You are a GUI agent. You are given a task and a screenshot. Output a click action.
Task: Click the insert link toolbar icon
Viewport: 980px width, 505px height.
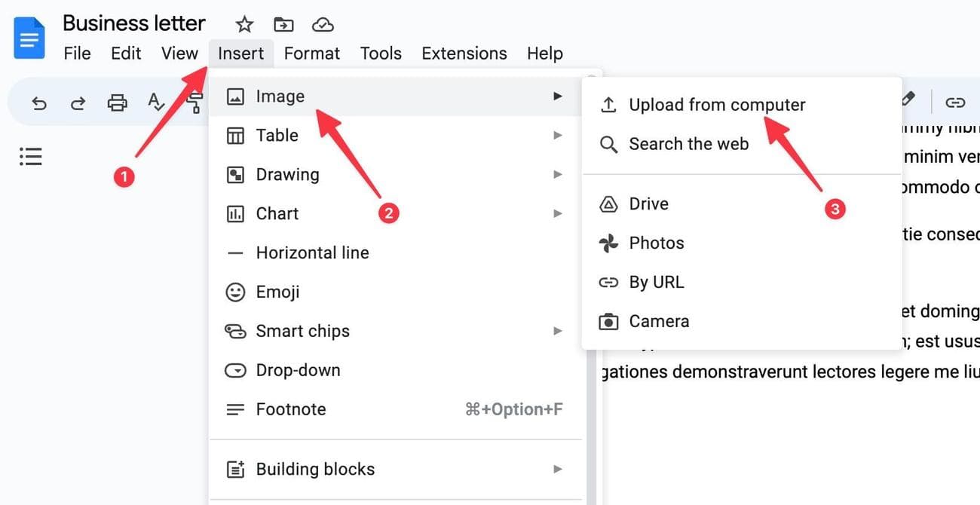click(955, 102)
